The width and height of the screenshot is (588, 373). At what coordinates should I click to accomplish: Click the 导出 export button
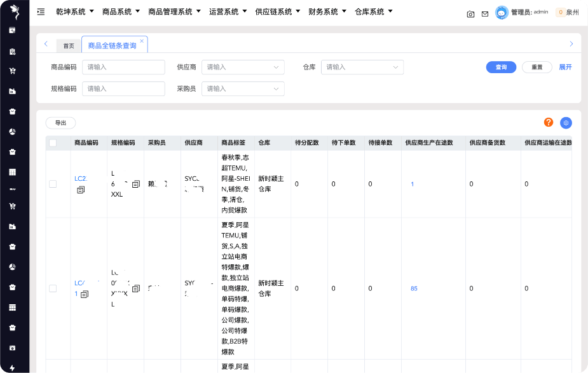point(60,123)
